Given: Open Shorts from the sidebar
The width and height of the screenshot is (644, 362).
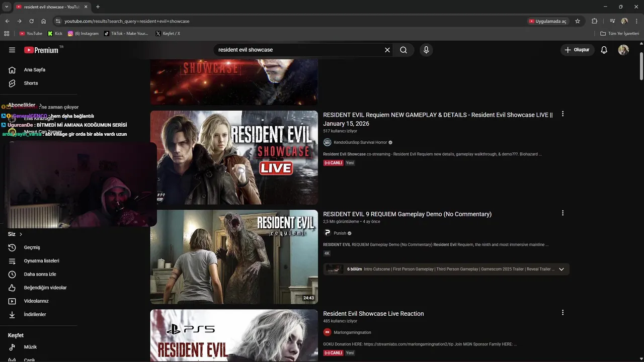Looking at the screenshot, I should tap(31, 83).
